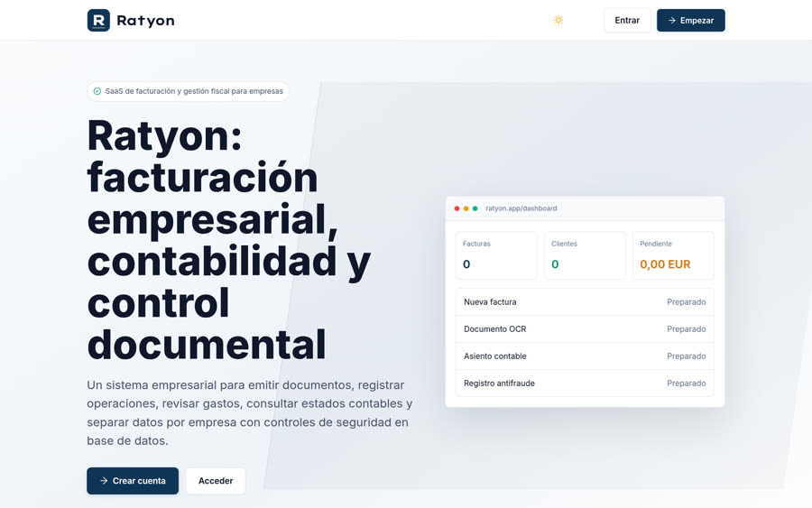Click Preparado status beside Asiento contable
This screenshot has height=508, width=812.
click(687, 356)
